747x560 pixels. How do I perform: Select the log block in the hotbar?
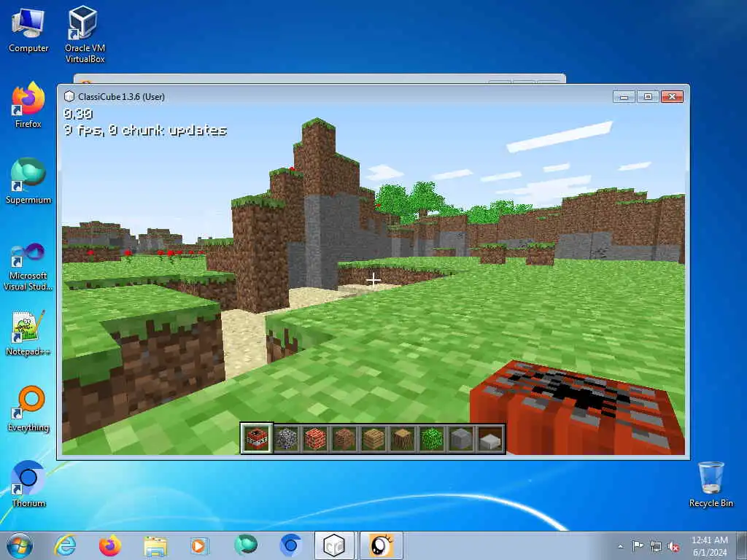point(403,438)
